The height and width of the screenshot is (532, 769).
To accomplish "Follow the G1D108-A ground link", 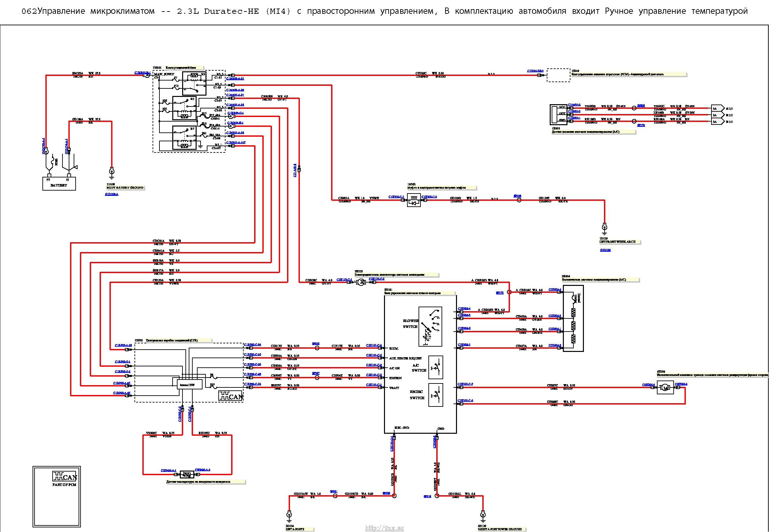I will [x=112, y=194].
